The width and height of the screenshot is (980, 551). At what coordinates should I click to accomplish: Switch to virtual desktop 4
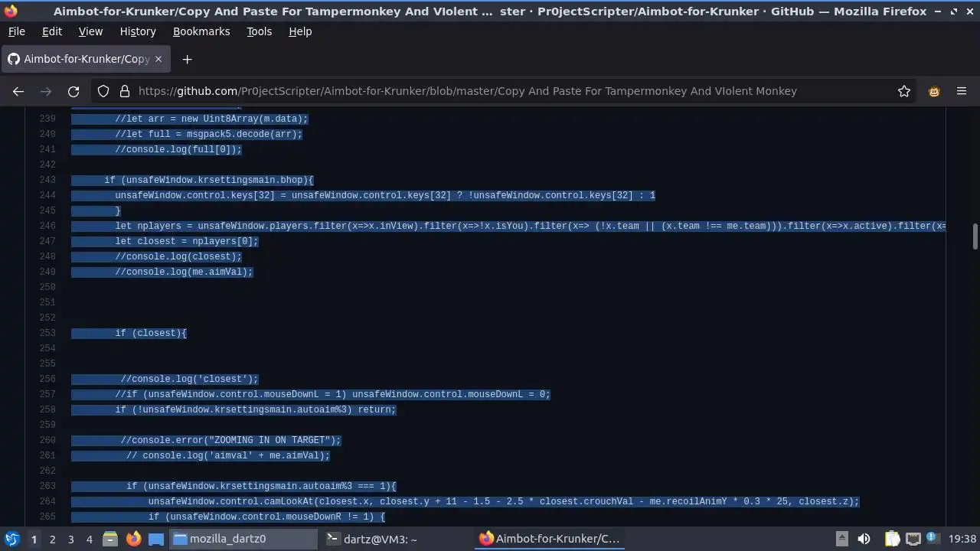tap(89, 539)
